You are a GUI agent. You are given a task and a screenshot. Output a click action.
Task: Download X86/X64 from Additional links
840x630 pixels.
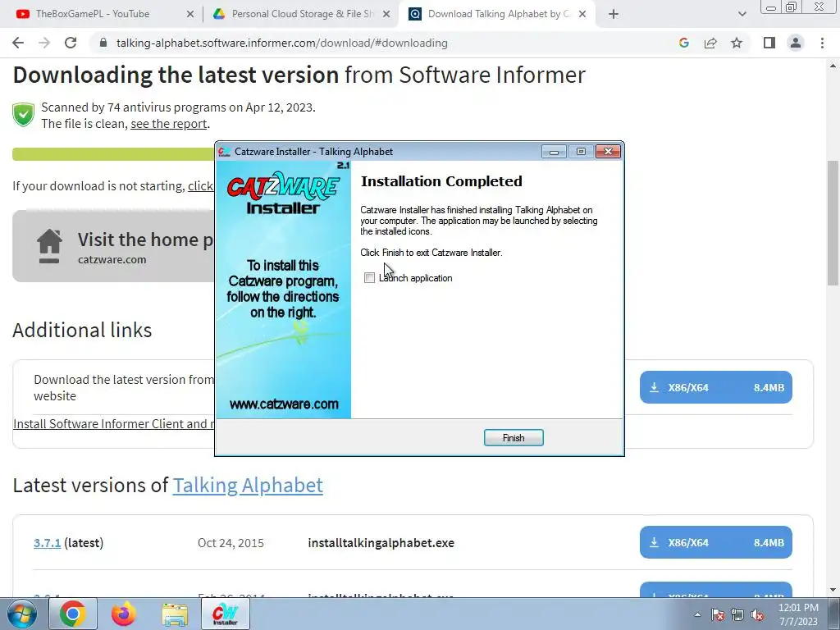click(715, 387)
